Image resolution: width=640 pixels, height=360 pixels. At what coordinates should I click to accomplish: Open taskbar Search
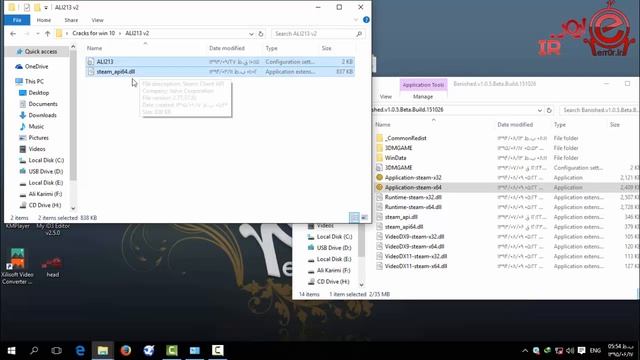tap(34, 351)
